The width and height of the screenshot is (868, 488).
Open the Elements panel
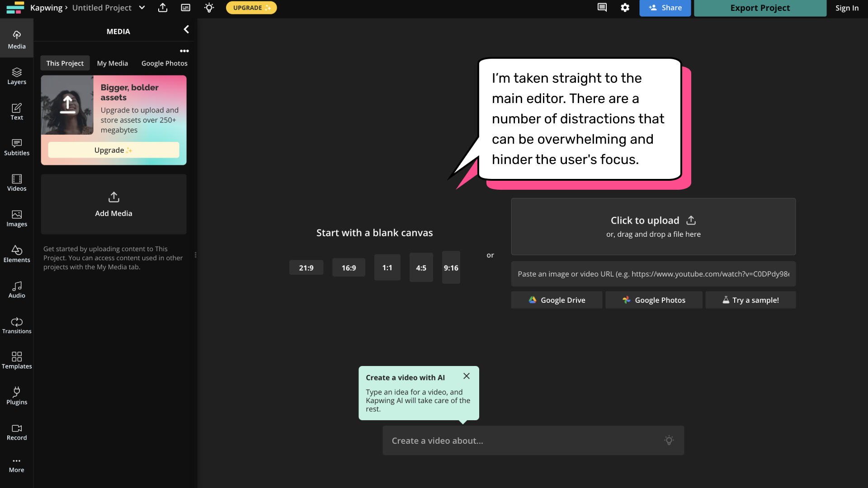tap(17, 254)
